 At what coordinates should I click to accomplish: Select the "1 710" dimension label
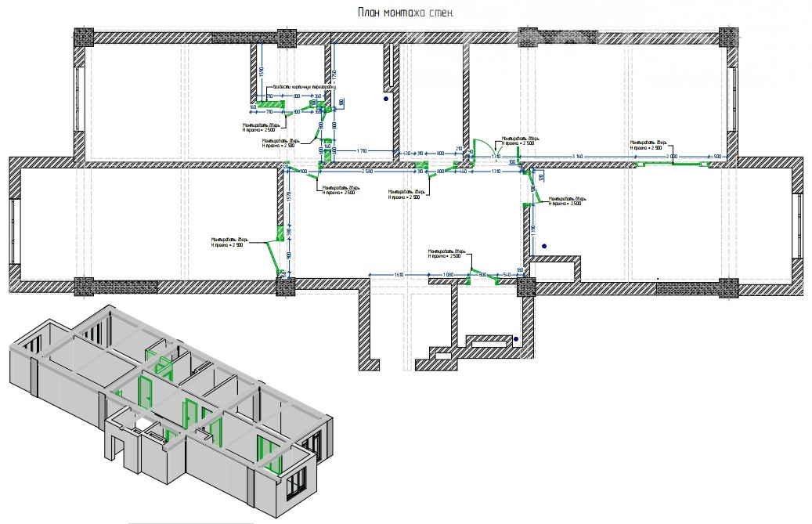tap(362, 149)
